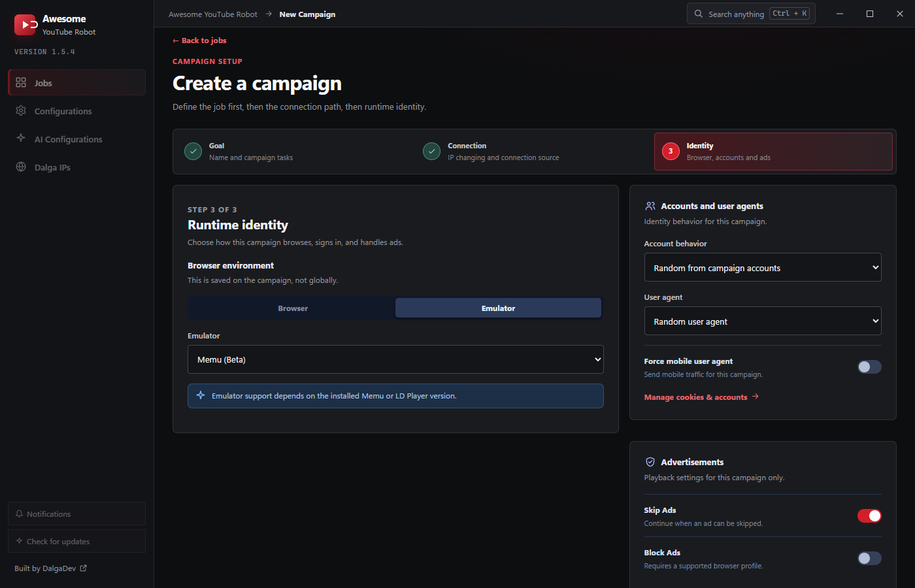Go to Configurations in sidebar
Screen dimensions: 915x588
point(76,111)
